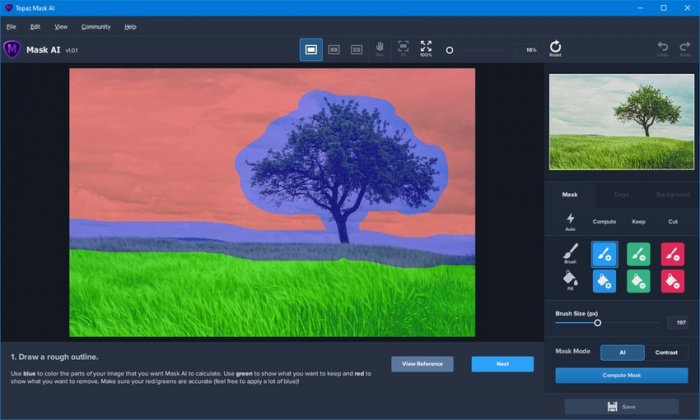The image size is (700, 420).
Task: Click the Topaz Mask AI title bar icon
Action: tap(8, 8)
